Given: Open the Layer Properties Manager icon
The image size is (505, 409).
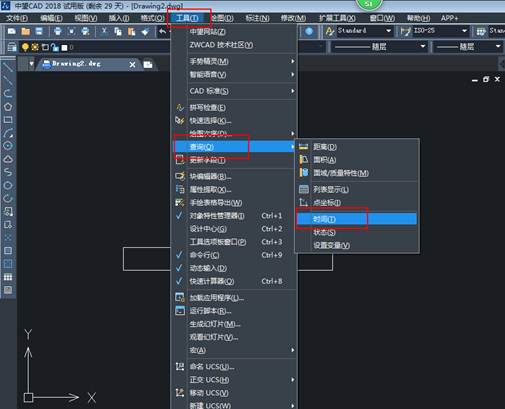Looking at the screenshot, I should coord(12,47).
